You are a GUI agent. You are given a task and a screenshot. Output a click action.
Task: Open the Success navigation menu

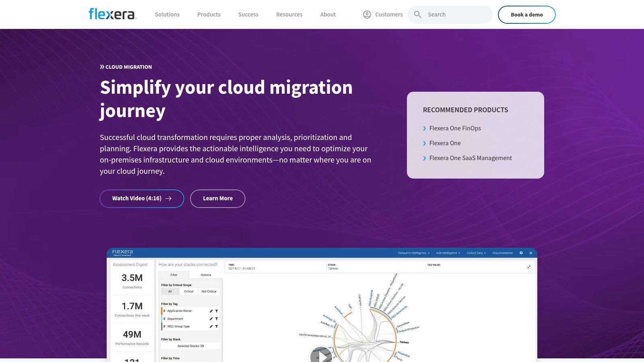248,14
